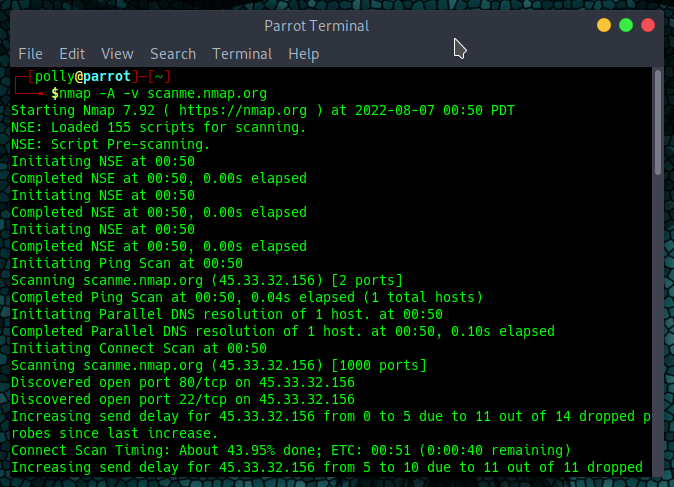Open the Search menu
The height and width of the screenshot is (487, 674).
pos(173,54)
